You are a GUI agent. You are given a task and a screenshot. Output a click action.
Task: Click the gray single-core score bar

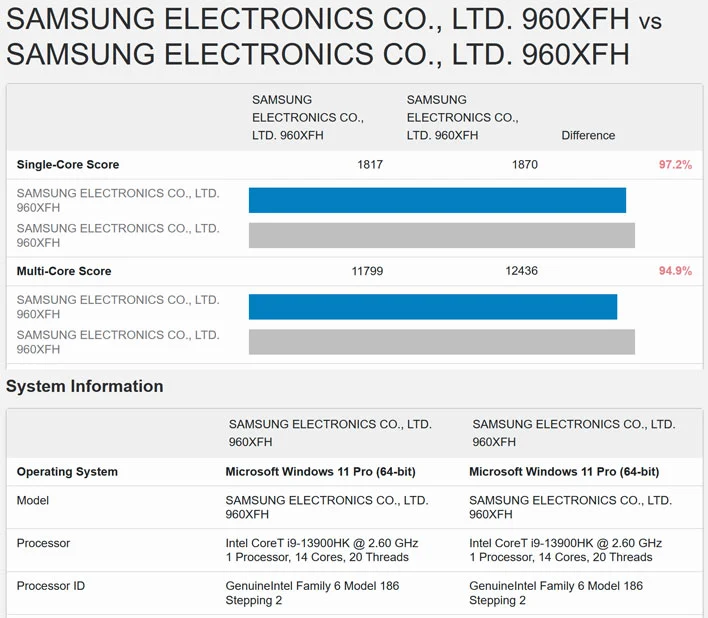coord(442,235)
